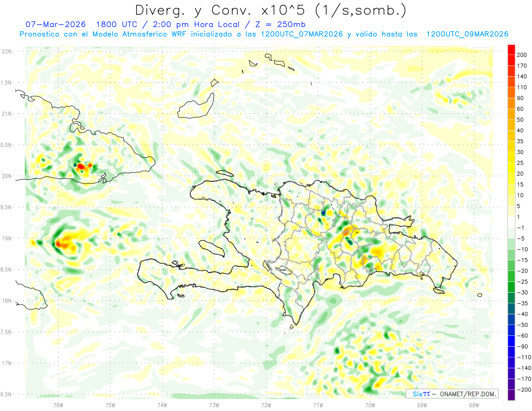
Task: Click the color bar label '60'
Action: pyautogui.click(x=521, y=109)
